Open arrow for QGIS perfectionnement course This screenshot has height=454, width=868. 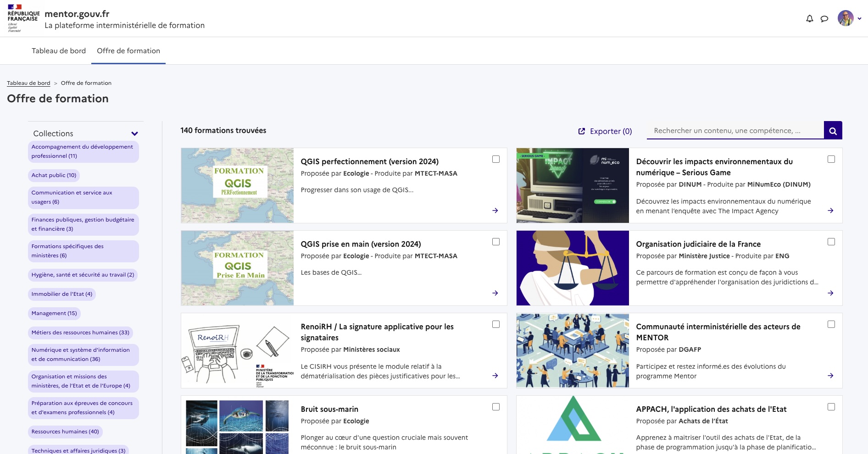click(x=495, y=210)
